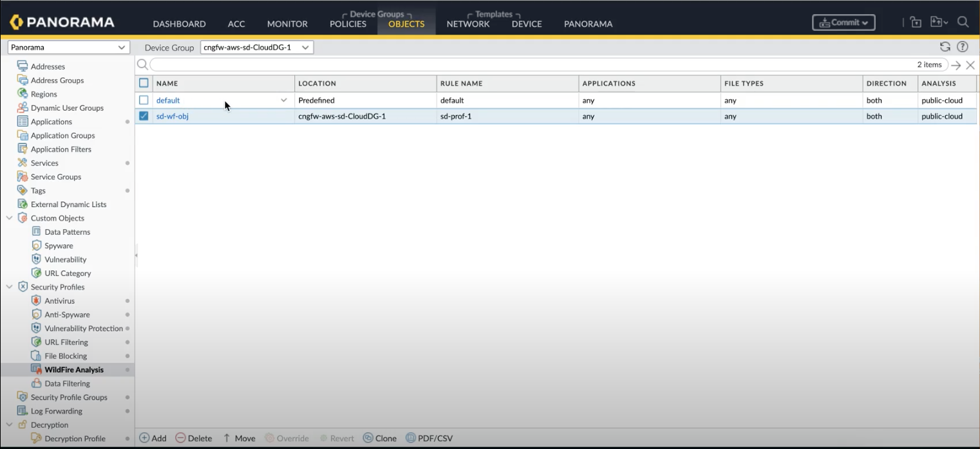Click the Antivirus profile icon in sidebar
The height and width of the screenshot is (449, 980).
point(37,301)
